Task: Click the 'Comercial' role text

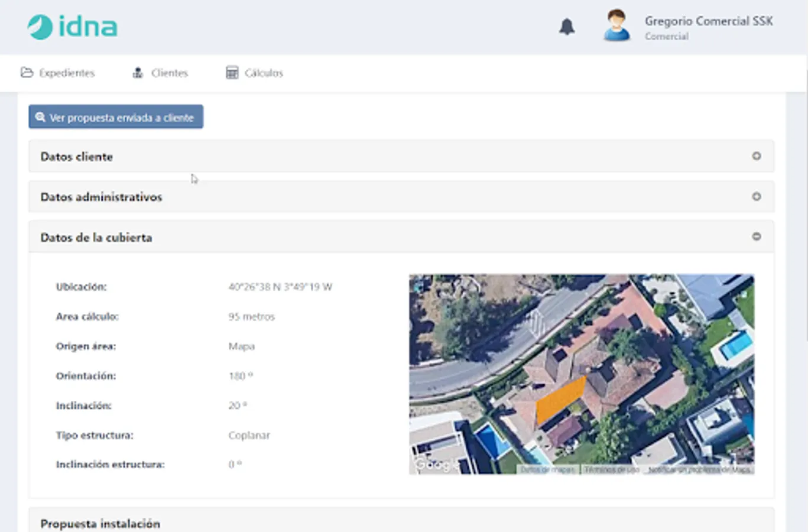Action: [x=667, y=37]
